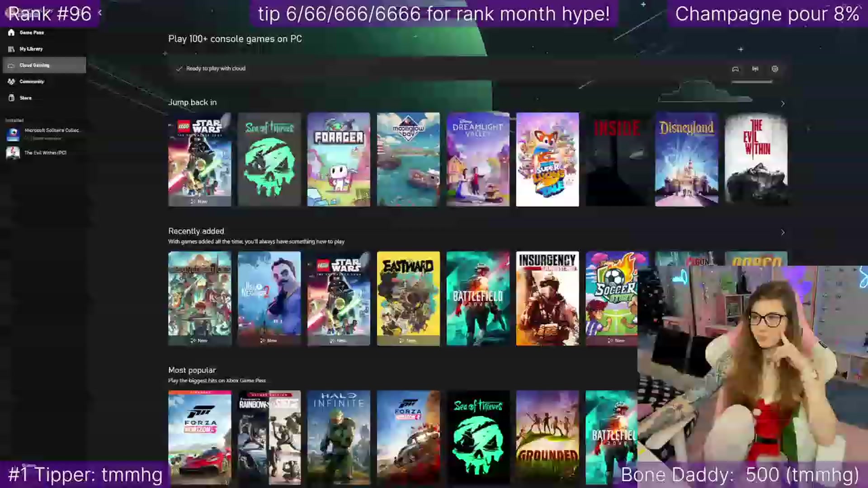Open the Halo Infinite game tile
The image size is (868, 488).
[x=339, y=437]
